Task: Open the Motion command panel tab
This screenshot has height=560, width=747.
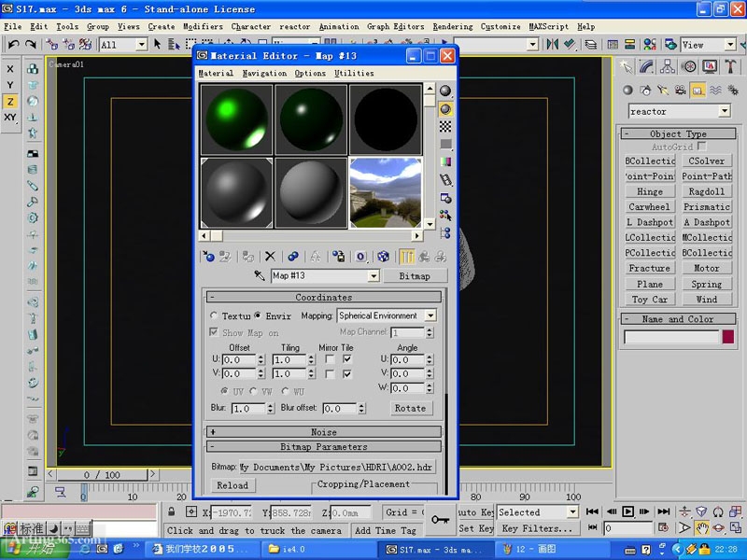Action: [688, 66]
